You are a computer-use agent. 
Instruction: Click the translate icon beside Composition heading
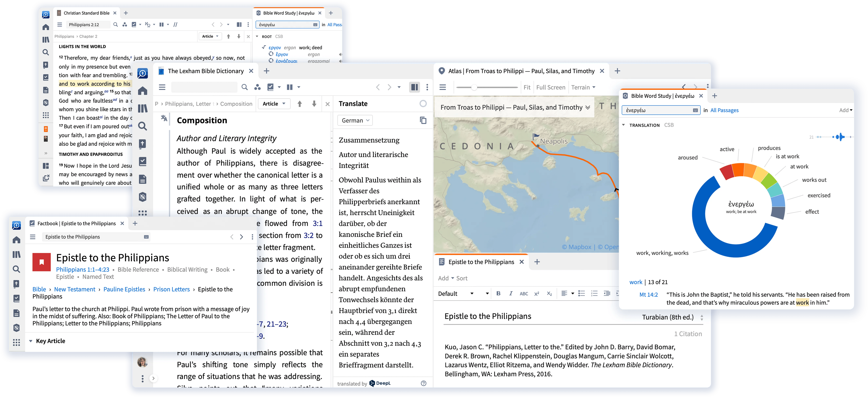(164, 118)
